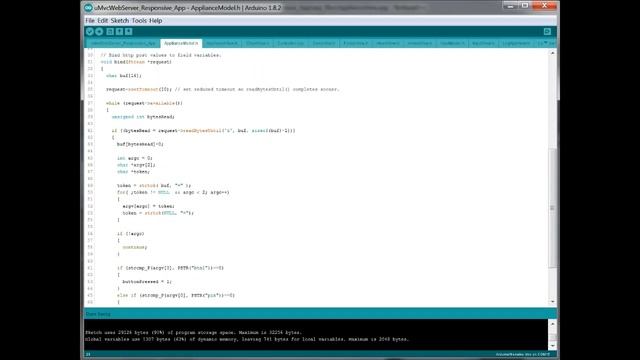Click the 'void bind(Stream *request)' line

136,62
